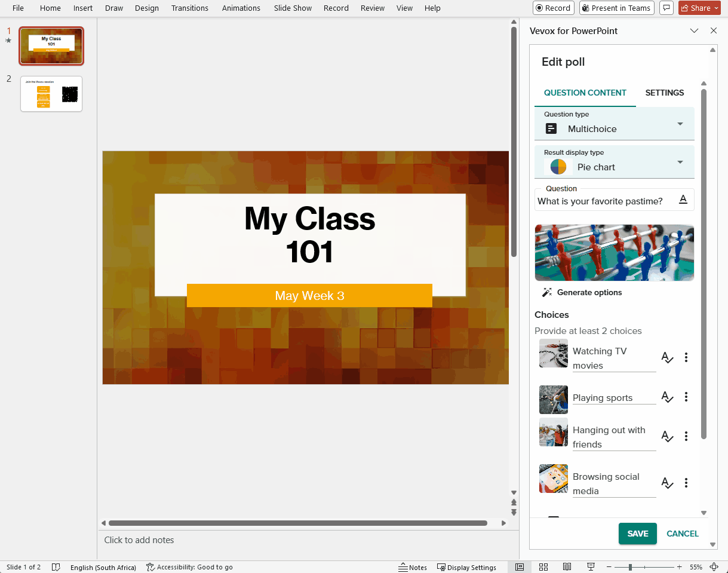Switch to the SETTINGS tab
Viewport: 728px width, 573px height.
tap(664, 93)
